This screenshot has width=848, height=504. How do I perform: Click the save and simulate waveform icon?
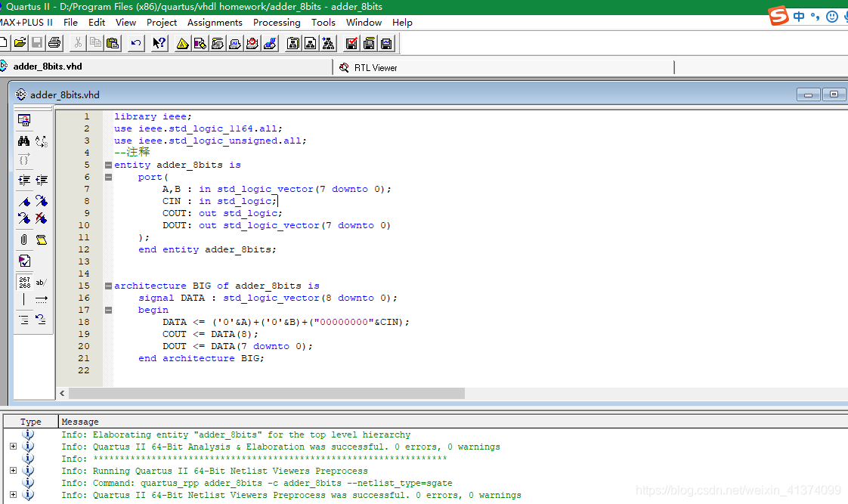pos(386,43)
